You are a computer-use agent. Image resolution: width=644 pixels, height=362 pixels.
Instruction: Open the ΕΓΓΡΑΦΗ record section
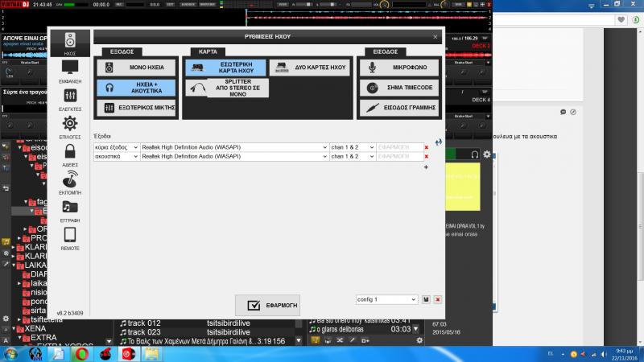(x=70, y=210)
